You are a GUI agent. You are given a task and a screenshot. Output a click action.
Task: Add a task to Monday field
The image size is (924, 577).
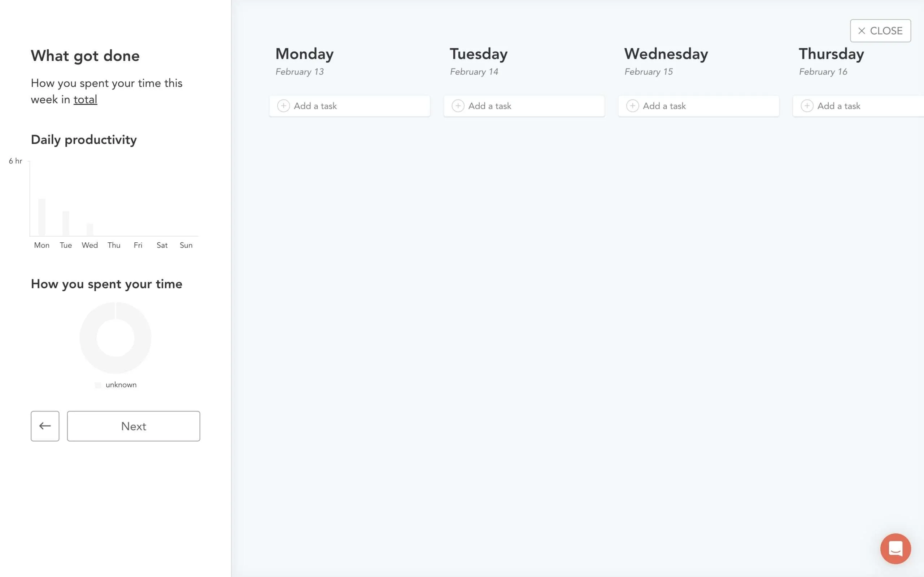point(350,106)
